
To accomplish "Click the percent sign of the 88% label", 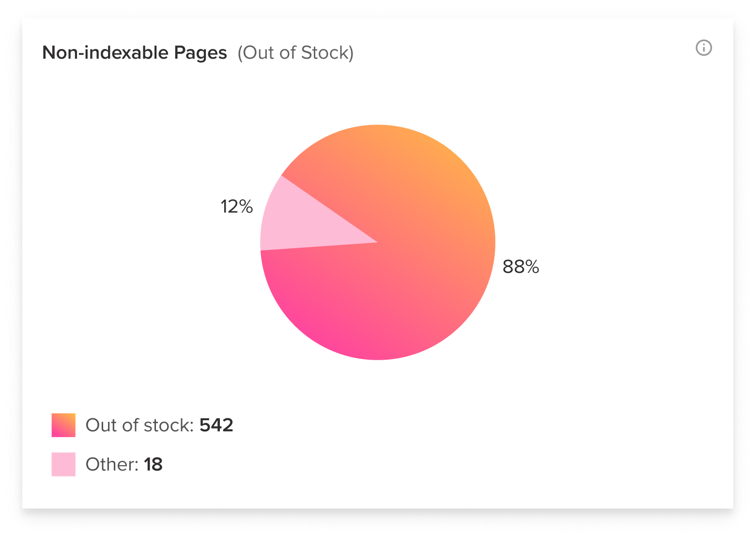I will 533,267.
